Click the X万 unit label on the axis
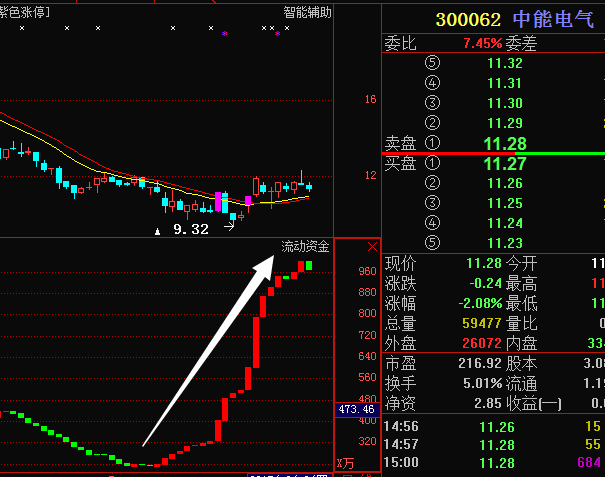 pyautogui.click(x=345, y=463)
